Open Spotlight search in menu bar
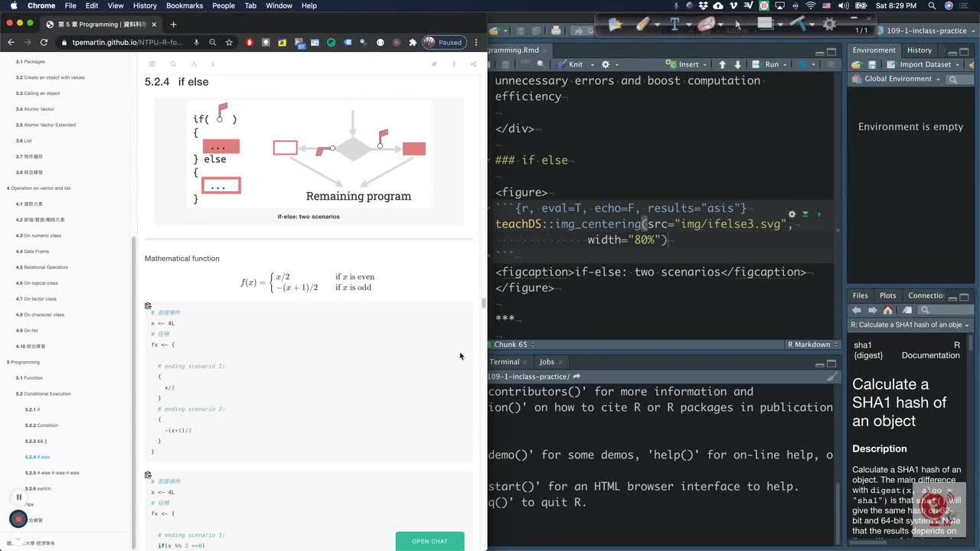 tap(932, 5)
